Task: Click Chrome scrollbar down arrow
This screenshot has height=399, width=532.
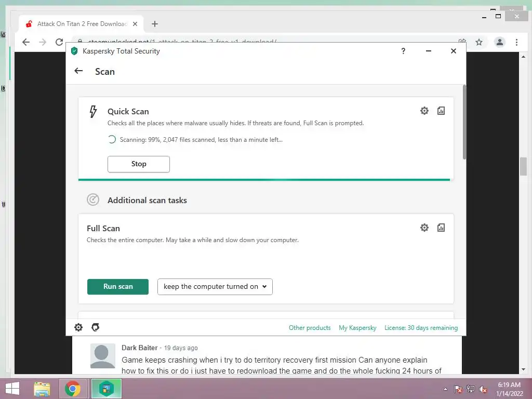Action: point(523,369)
